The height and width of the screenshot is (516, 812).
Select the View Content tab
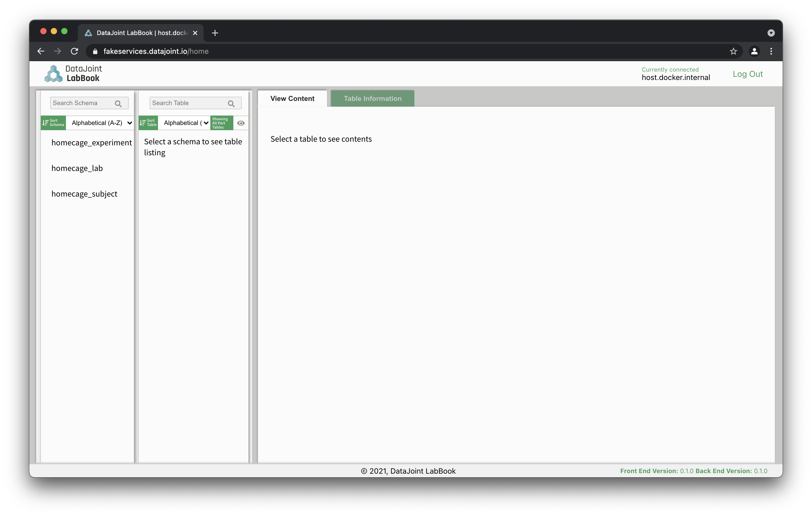pyautogui.click(x=292, y=98)
